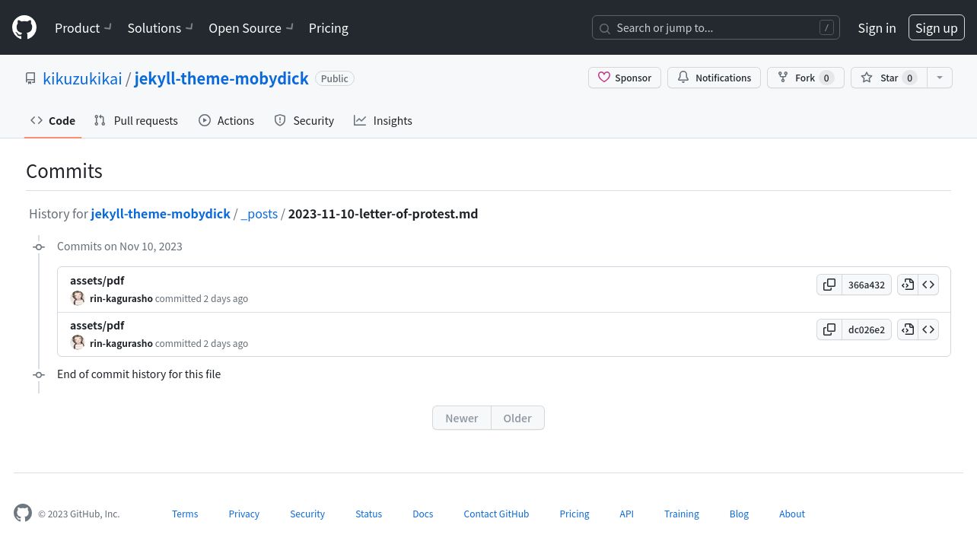Viewport: 977px width, 560px height.
Task: Fork the repository
Action: pyautogui.click(x=806, y=78)
